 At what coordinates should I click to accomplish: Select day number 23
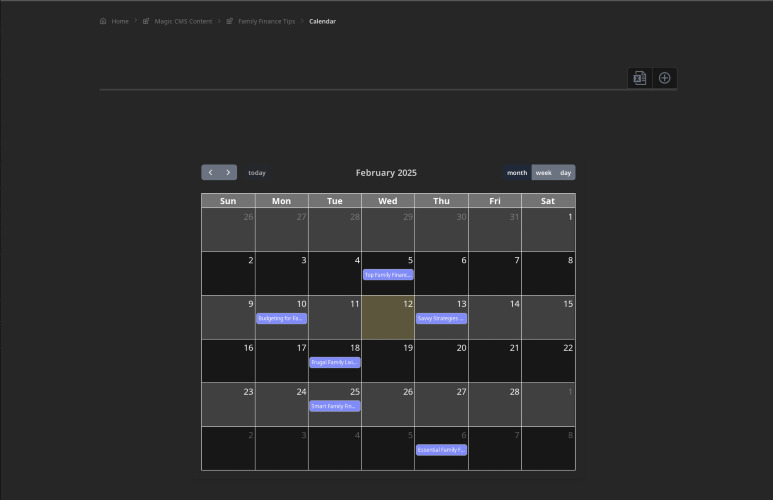tap(248, 392)
